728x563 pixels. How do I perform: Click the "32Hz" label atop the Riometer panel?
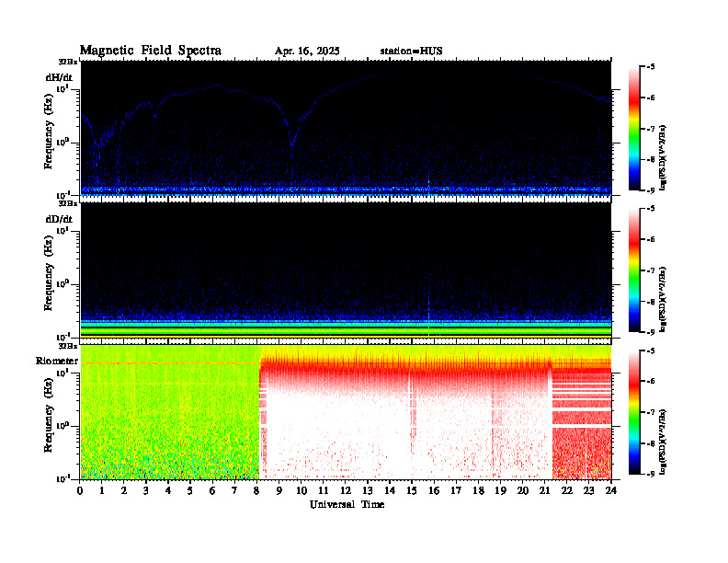(68, 346)
